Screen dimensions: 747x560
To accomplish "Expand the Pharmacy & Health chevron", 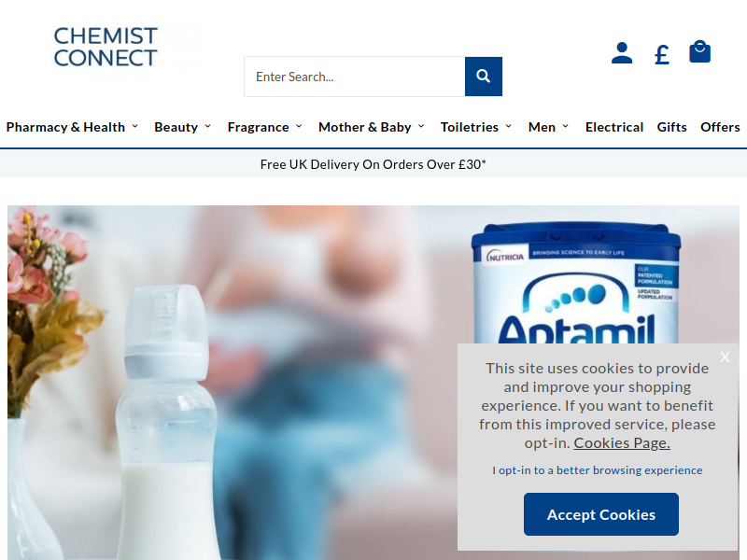I will [x=135, y=126].
